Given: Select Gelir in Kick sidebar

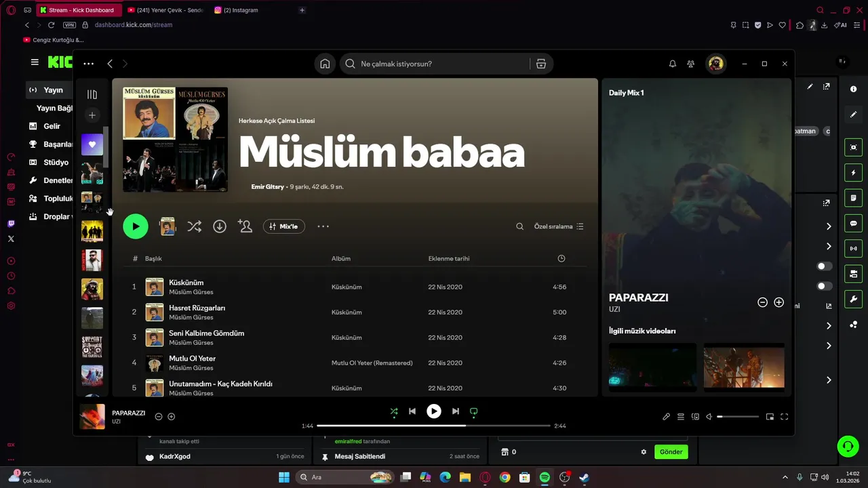Looking at the screenshot, I should pos(52,126).
